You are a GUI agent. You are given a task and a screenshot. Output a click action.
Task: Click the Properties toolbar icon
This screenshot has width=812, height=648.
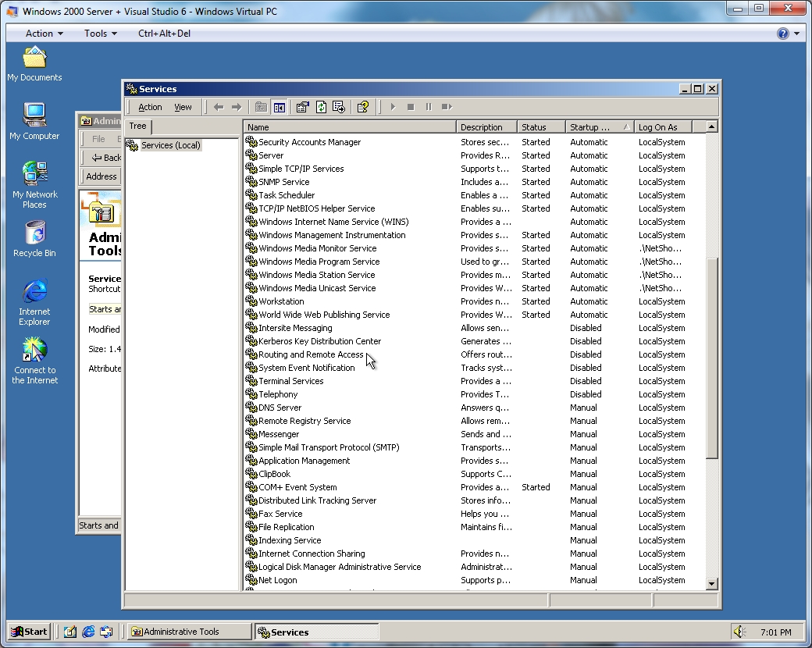(303, 107)
